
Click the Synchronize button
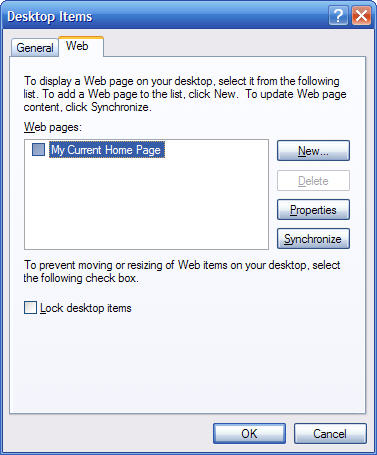(x=313, y=239)
